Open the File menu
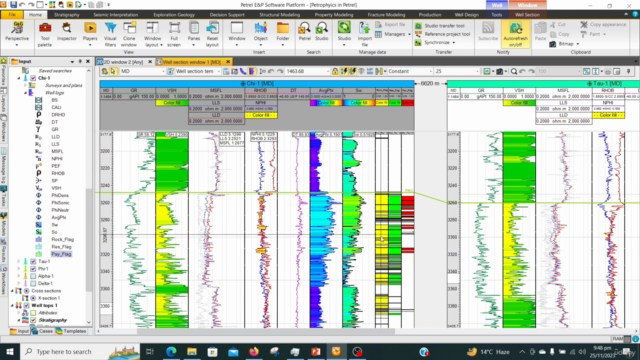The image size is (640, 360). (x=12, y=15)
